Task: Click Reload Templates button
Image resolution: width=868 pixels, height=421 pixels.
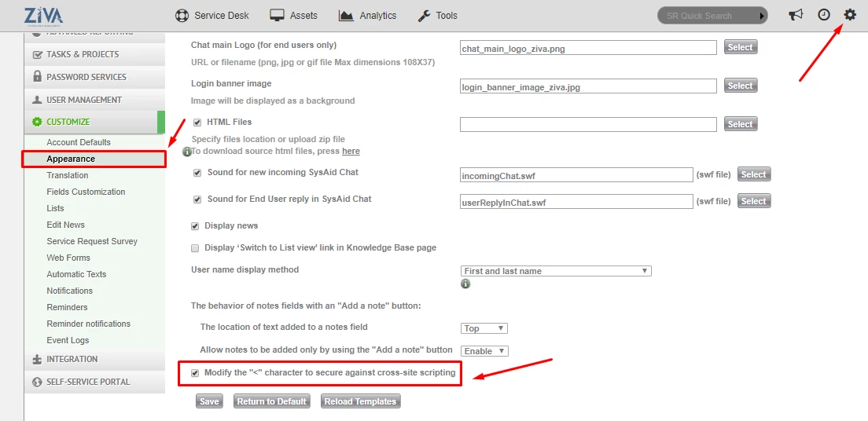Action: click(360, 401)
